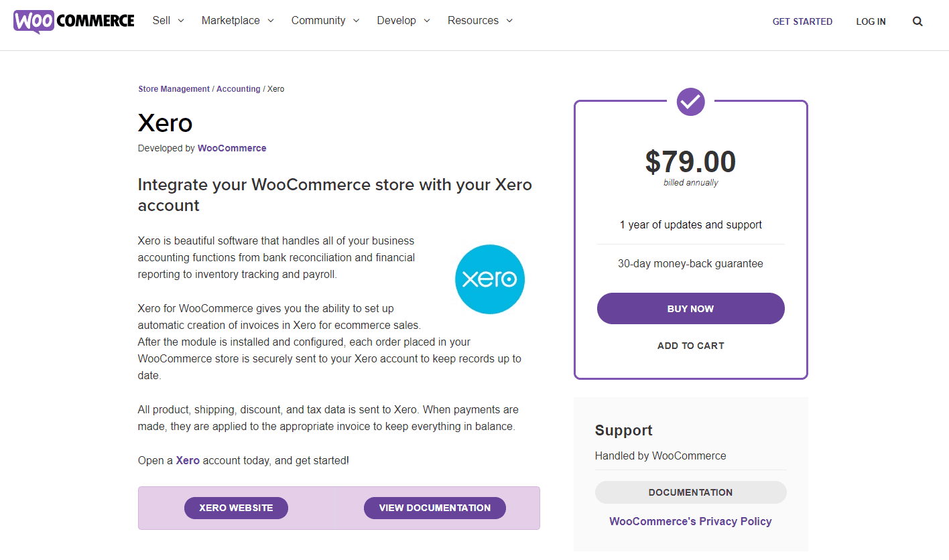
Task: Open the XERO WEBSITE button
Action: [236, 508]
